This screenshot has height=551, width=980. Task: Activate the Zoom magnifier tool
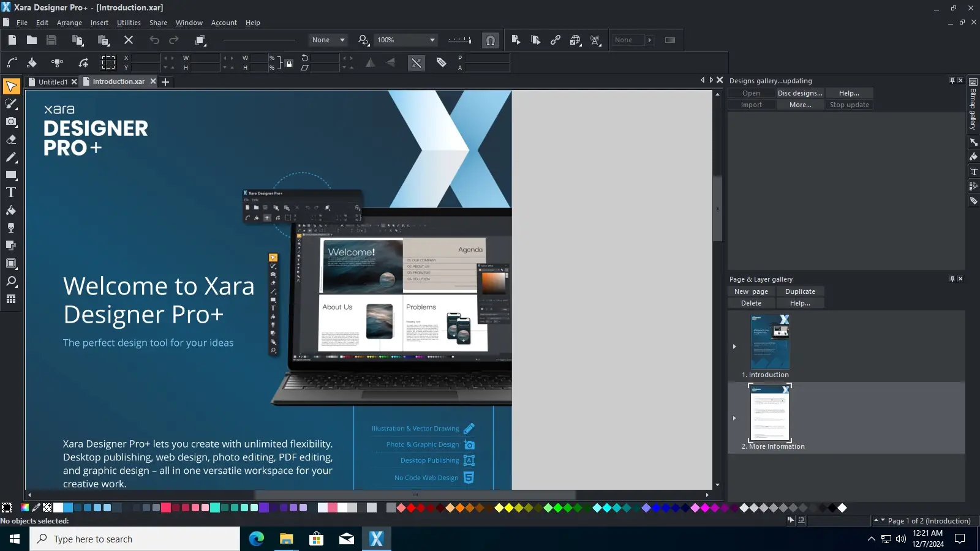(11, 282)
